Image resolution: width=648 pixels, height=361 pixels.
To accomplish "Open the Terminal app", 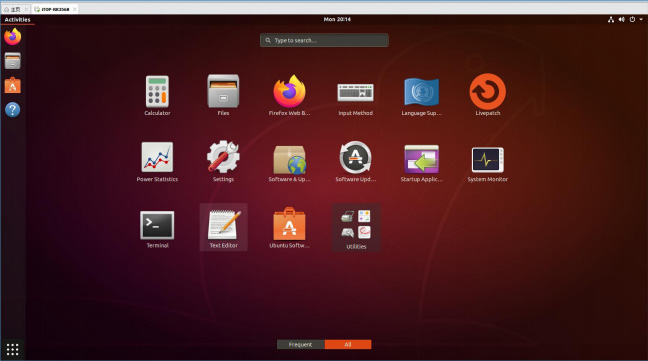I will [x=157, y=228].
